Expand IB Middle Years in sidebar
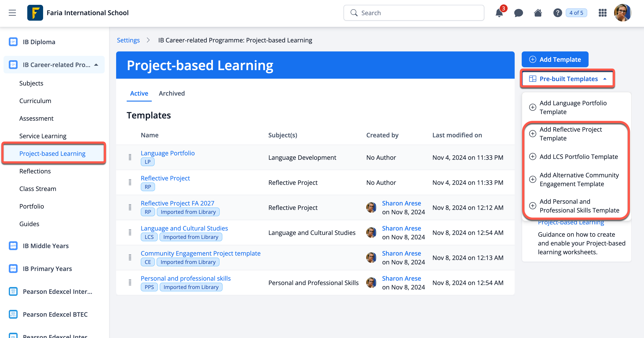The image size is (644, 338). 46,246
